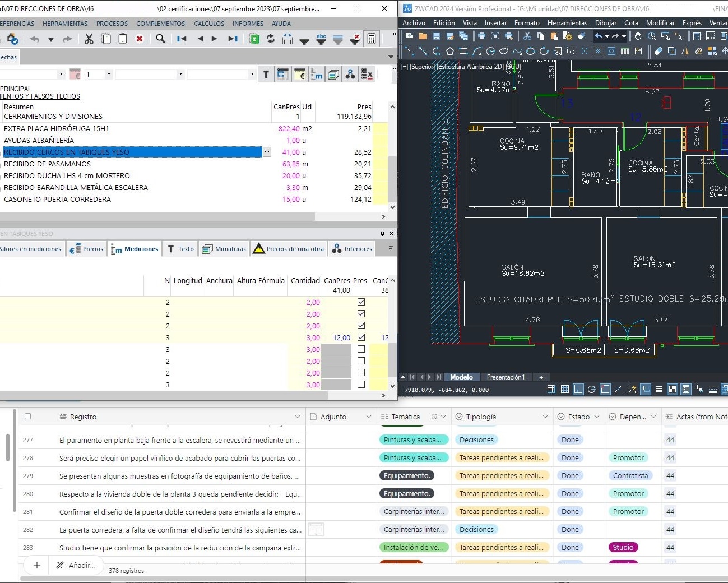728x583 pixels.
Task: Click the magnifying glass search icon
Action: [x=161, y=39]
